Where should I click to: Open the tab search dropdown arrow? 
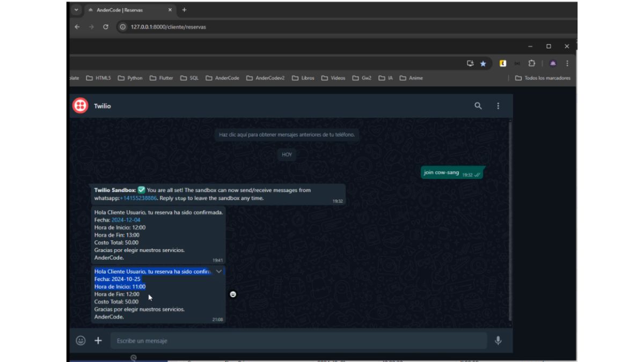[x=76, y=10]
